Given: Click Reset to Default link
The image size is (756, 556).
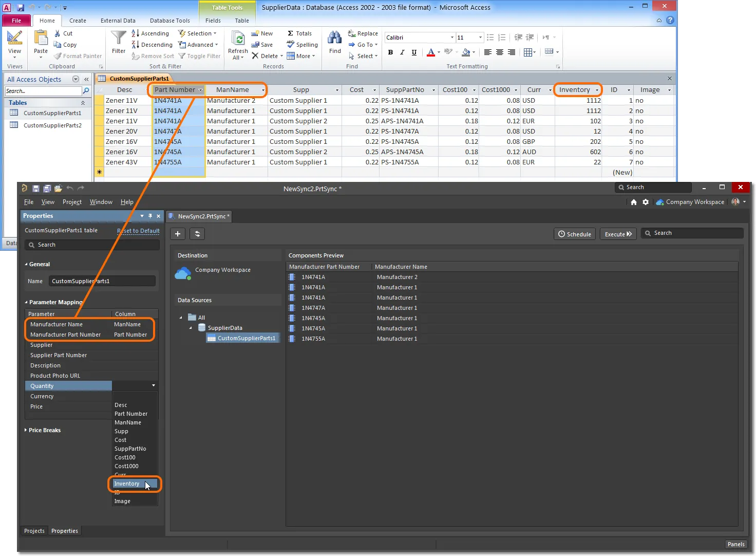Looking at the screenshot, I should tap(139, 231).
